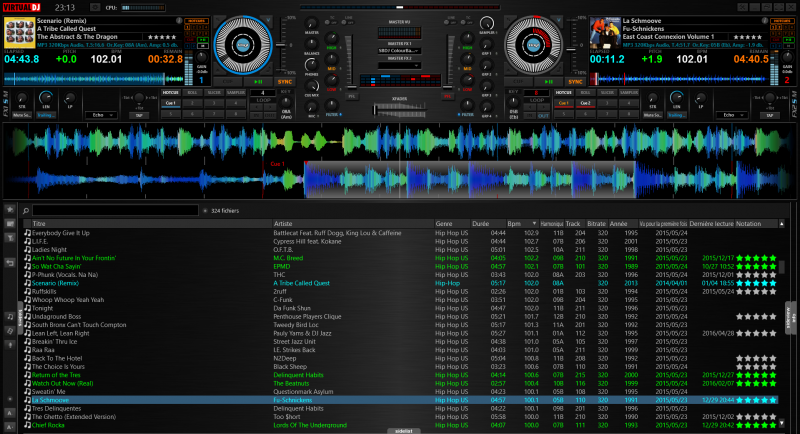Image resolution: width=800 pixels, height=434 pixels.
Task: Select the SLICER pad tab on left deck
Action: coord(214,93)
